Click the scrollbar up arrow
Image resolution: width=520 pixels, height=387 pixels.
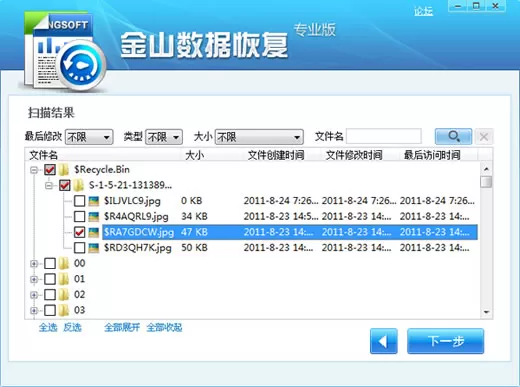coord(486,169)
